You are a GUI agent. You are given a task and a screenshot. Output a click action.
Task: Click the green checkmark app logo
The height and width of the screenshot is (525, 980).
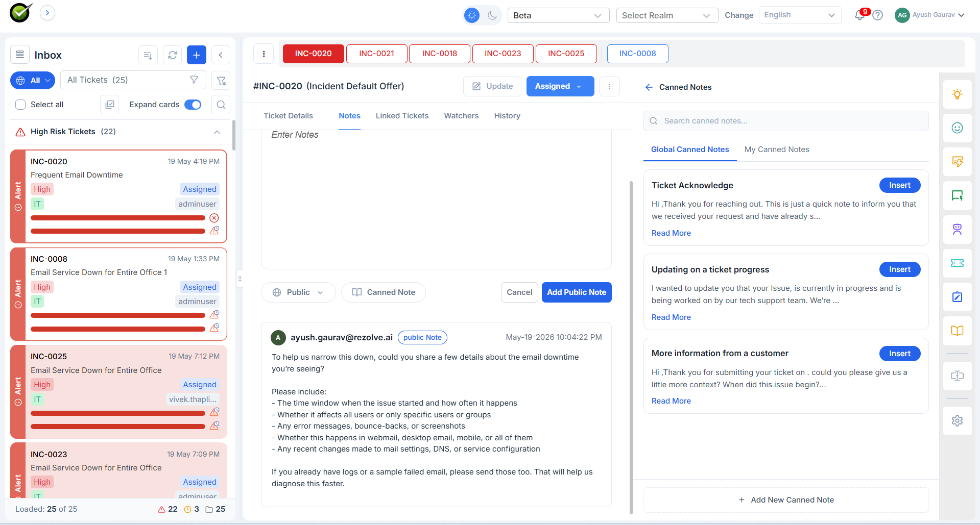(21, 12)
